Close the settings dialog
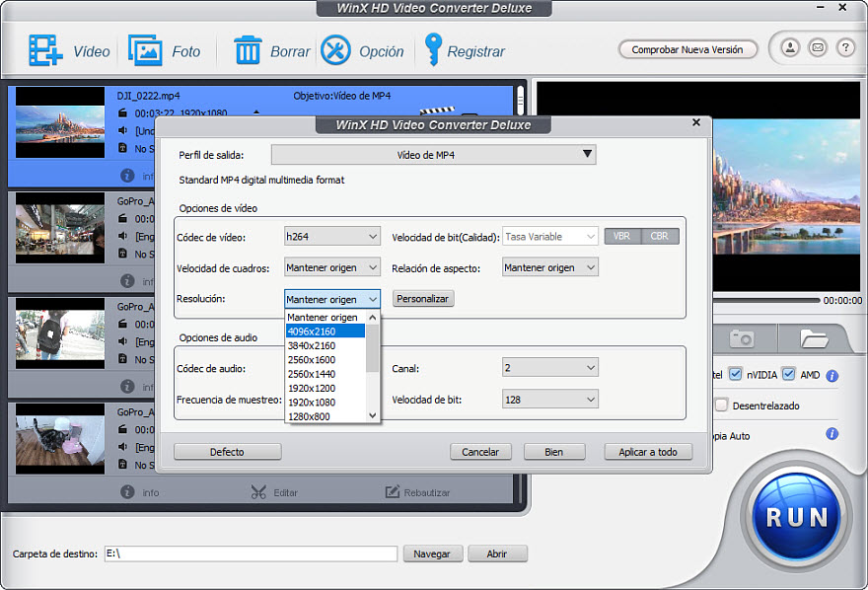868x590 pixels. [696, 121]
